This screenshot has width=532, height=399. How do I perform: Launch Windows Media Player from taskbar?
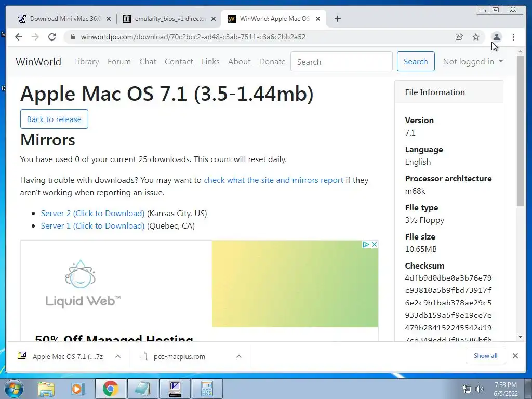(x=77, y=389)
